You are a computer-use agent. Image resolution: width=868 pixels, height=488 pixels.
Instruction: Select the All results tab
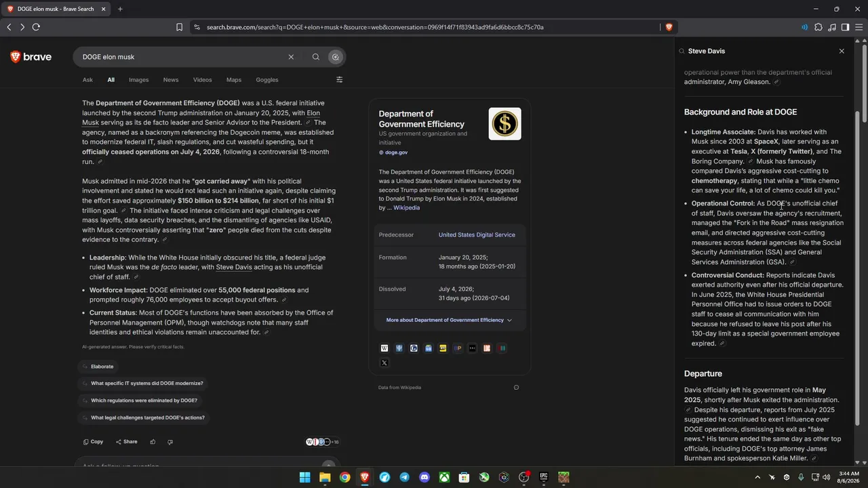click(x=111, y=79)
